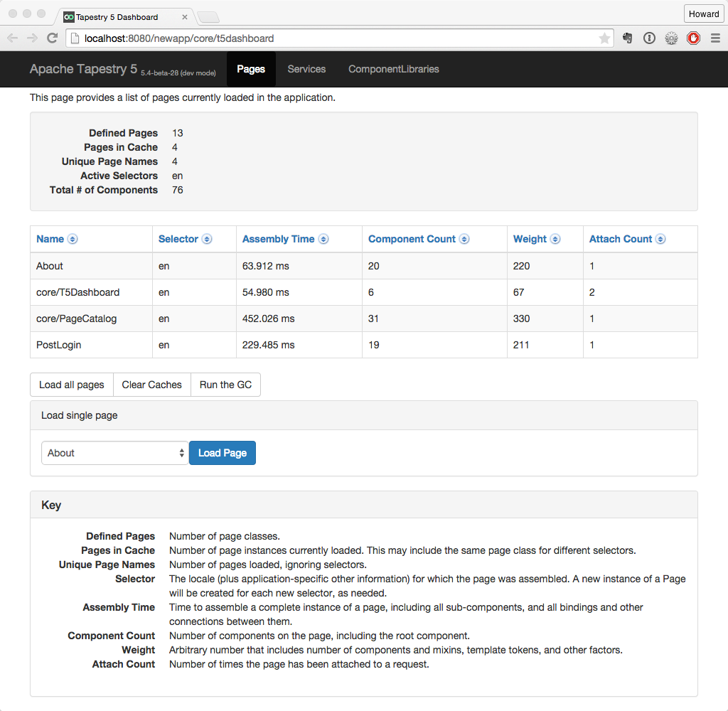Click the sort icon beside Selector header
The image size is (728, 711).
pos(207,240)
